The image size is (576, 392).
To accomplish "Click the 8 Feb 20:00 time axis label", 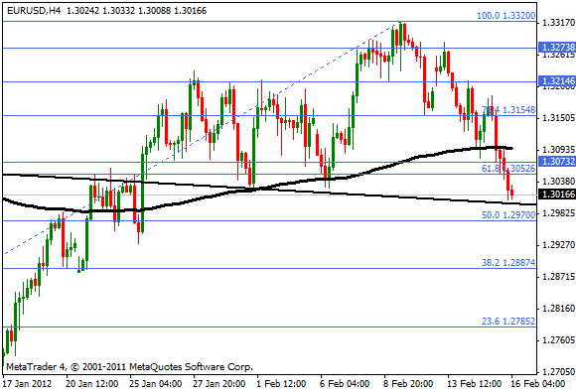I will 408,384.
